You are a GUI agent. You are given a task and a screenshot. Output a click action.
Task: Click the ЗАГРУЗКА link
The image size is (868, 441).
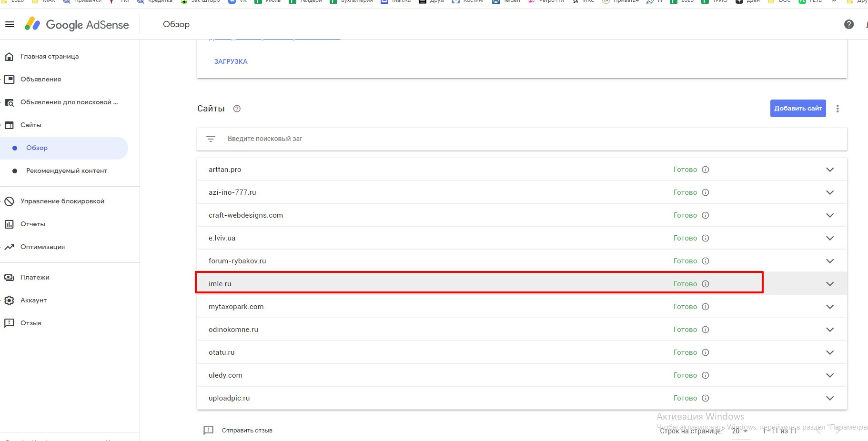pos(231,61)
